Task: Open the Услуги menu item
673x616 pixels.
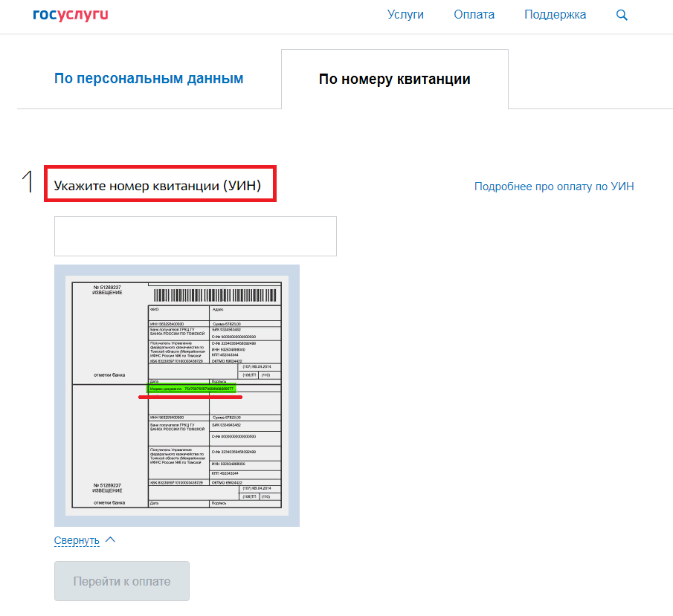Action: [405, 15]
